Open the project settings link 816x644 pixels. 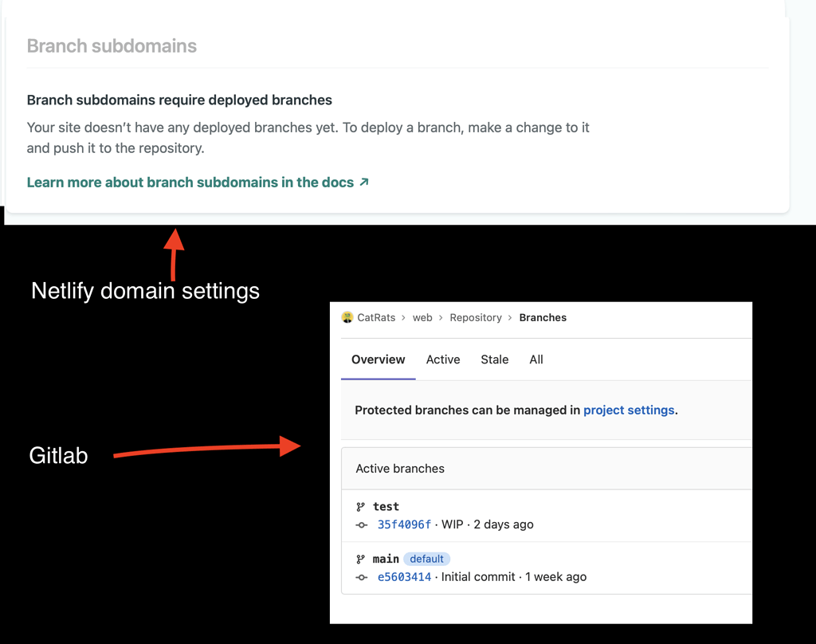[x=629, y=410]
